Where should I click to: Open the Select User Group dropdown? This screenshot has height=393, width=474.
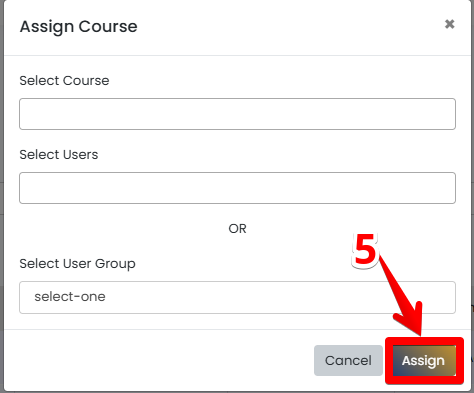coord(237,297)
